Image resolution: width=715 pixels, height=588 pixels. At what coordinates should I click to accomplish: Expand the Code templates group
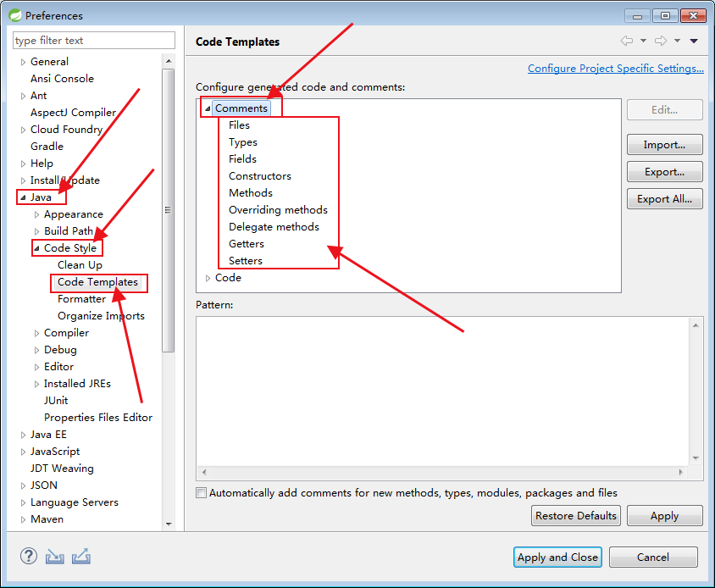click(208, 278)
